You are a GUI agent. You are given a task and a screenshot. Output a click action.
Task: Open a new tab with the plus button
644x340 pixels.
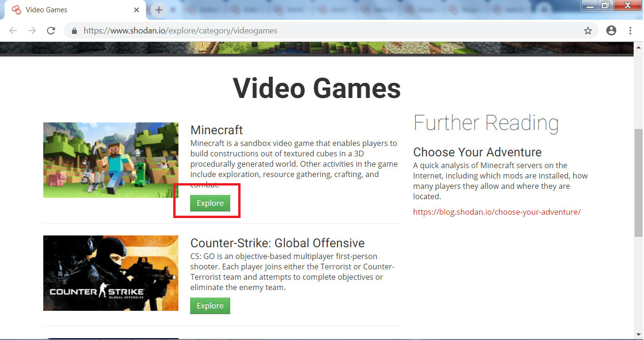click(x=159, y=10)
